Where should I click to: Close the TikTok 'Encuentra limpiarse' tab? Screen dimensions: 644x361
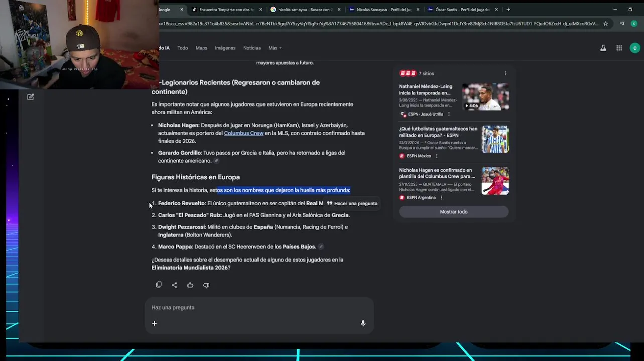(x=260, y=9)
